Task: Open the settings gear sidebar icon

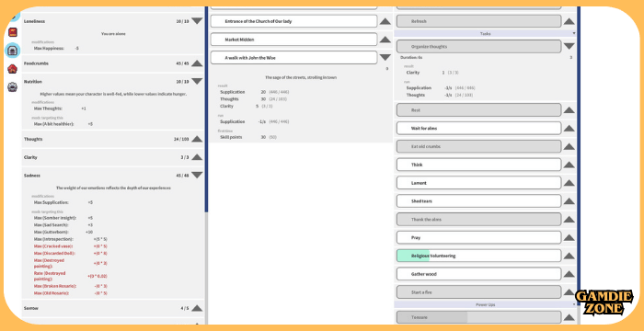Action: pos(12,87)
